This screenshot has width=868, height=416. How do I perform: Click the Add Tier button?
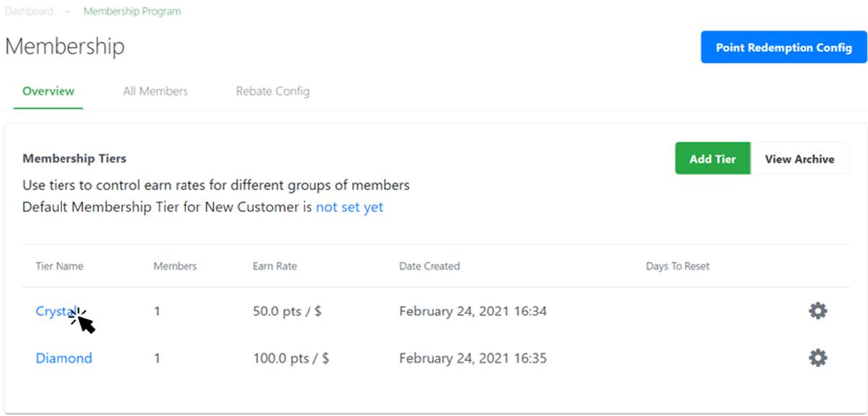pyautogui.click(x=713, y=159)
